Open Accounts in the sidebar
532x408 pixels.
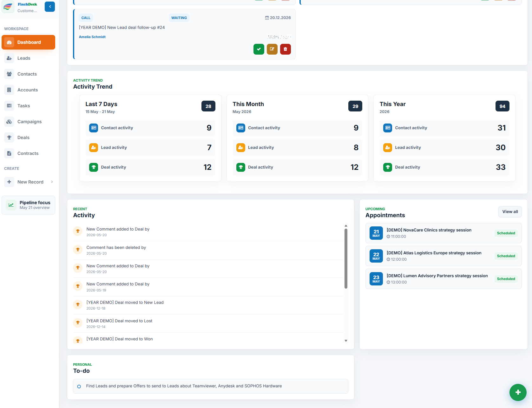coord(28,90)
